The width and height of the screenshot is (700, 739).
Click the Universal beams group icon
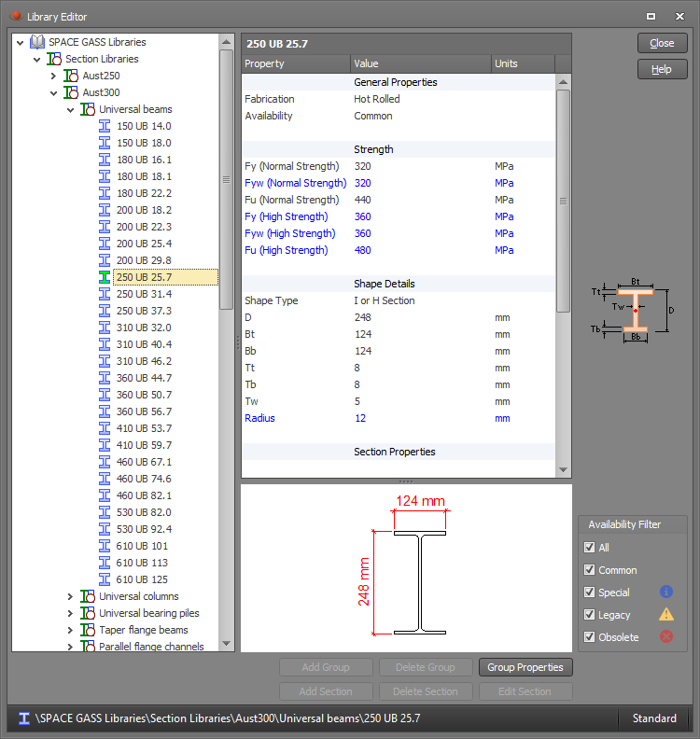88,109
